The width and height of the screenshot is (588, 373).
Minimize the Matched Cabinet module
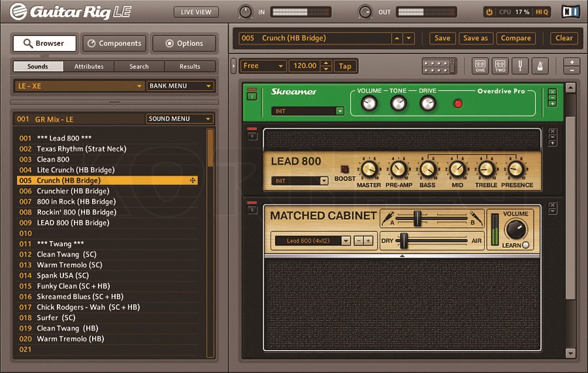pyautogui.click(x=552, y=212)
